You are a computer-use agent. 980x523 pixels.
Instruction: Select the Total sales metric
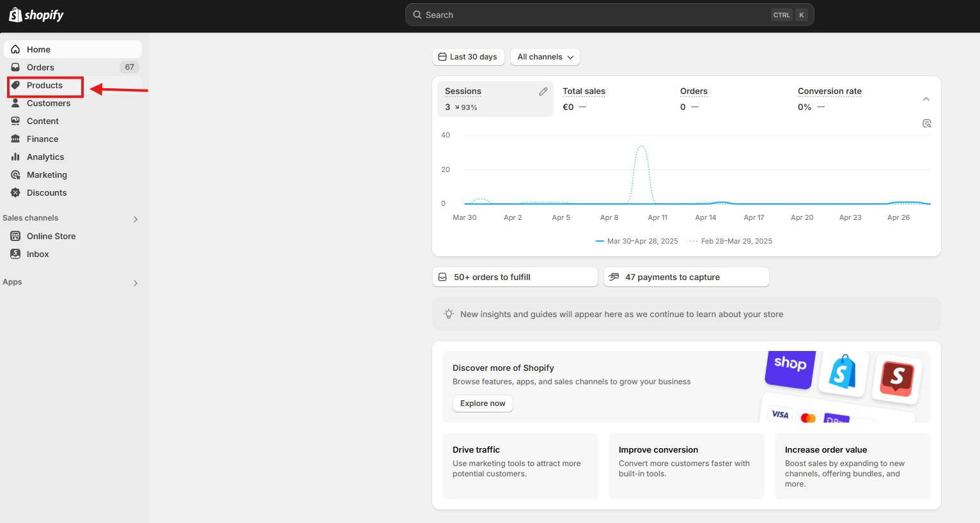click(x=613, y=99)
